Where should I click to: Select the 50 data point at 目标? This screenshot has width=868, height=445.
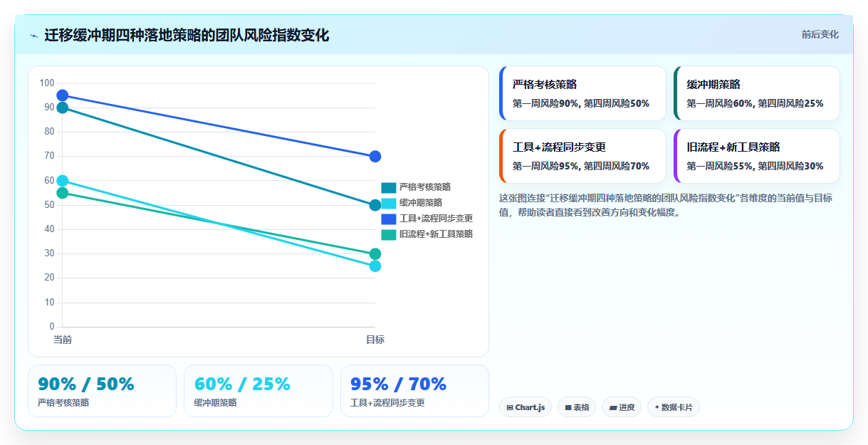point(375,205)
